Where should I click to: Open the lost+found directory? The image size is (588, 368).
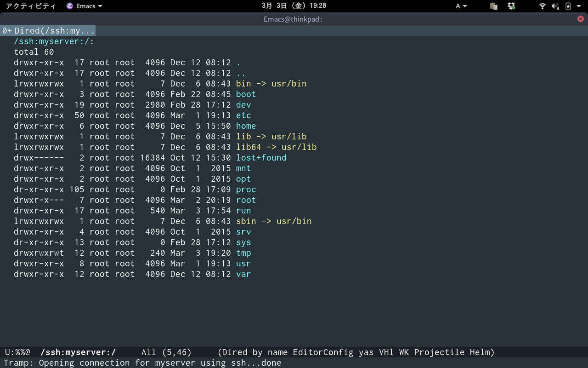(x=261, y=158)
